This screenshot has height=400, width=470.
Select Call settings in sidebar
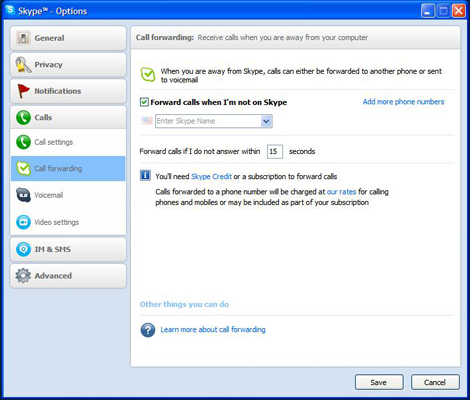point(68,142)
